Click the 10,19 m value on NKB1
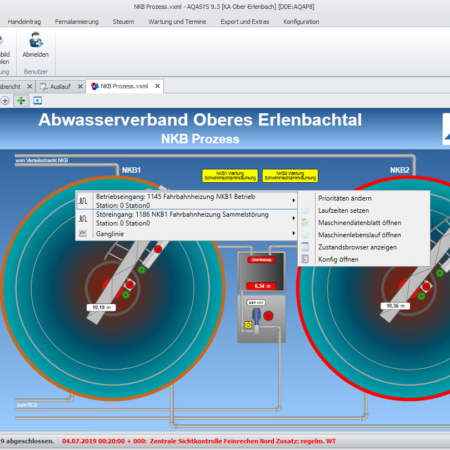This screenshot has width=450, height=450. coord(101,307)
